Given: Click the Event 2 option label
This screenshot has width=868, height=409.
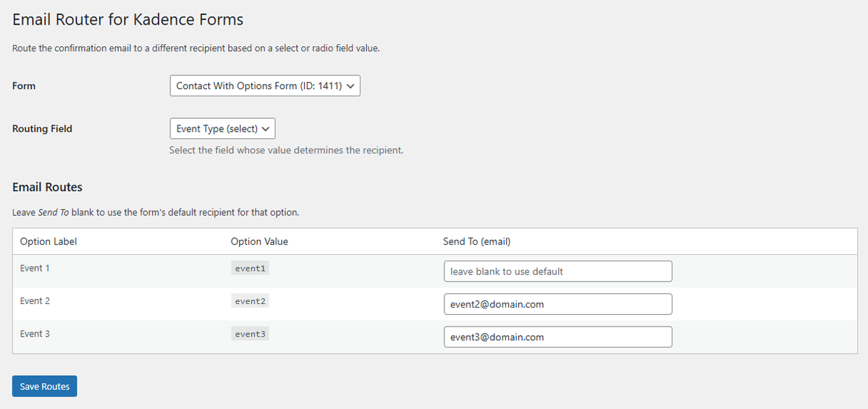Looking at the screenshot, I should coord(35,301).
